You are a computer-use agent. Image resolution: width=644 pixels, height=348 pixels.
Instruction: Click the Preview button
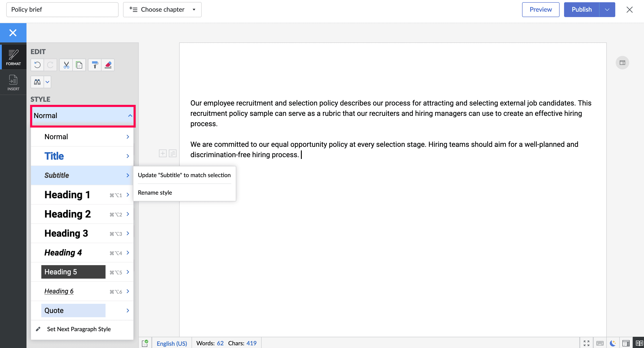(540, 9)
